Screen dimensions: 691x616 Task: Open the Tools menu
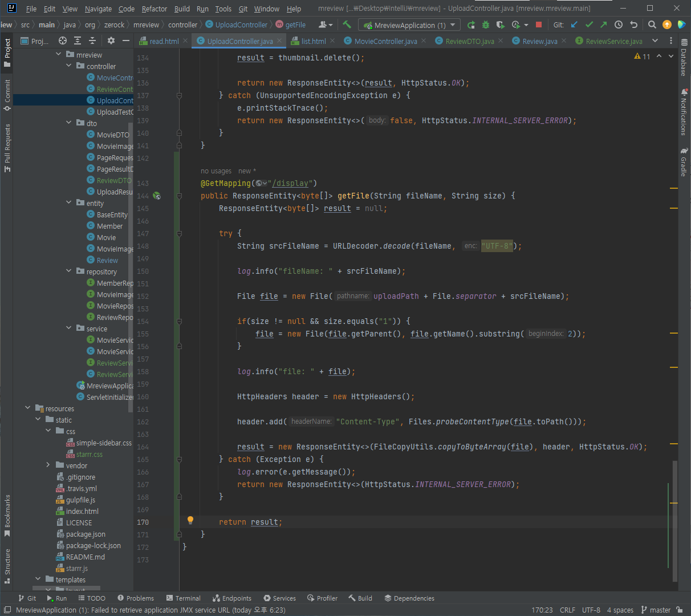(223, 9)
